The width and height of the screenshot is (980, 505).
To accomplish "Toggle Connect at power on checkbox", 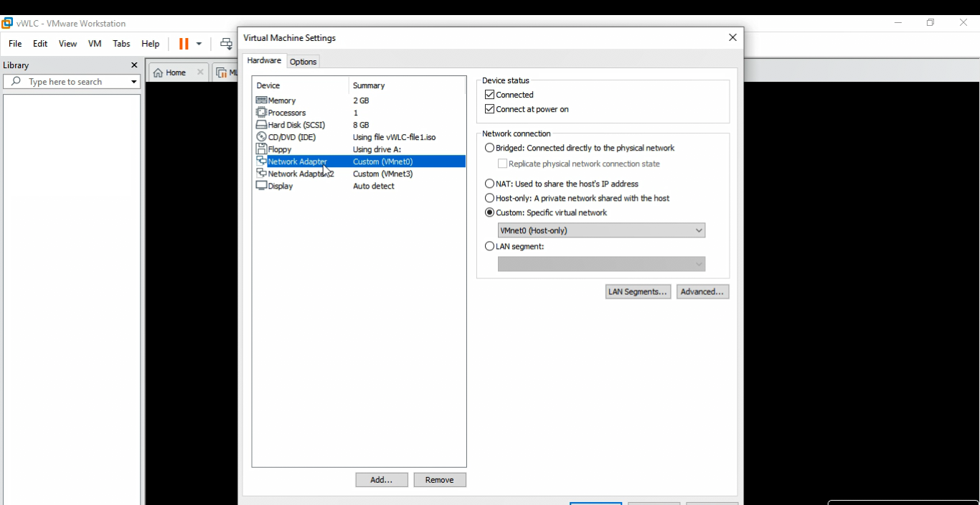I will point(489,109).
